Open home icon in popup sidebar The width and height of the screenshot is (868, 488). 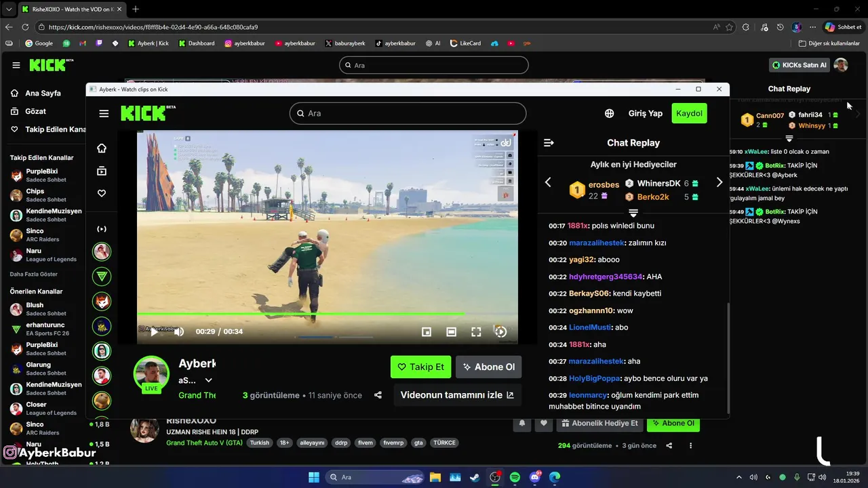pos(102,148)
